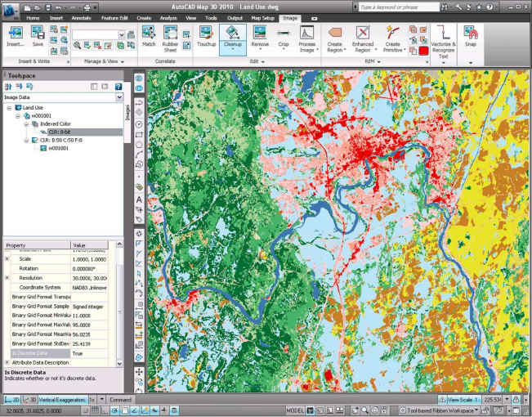Switch to the Map Setup tab
Image resolution: width=532 pixels, height=417 pixels.
coord(264,16)
